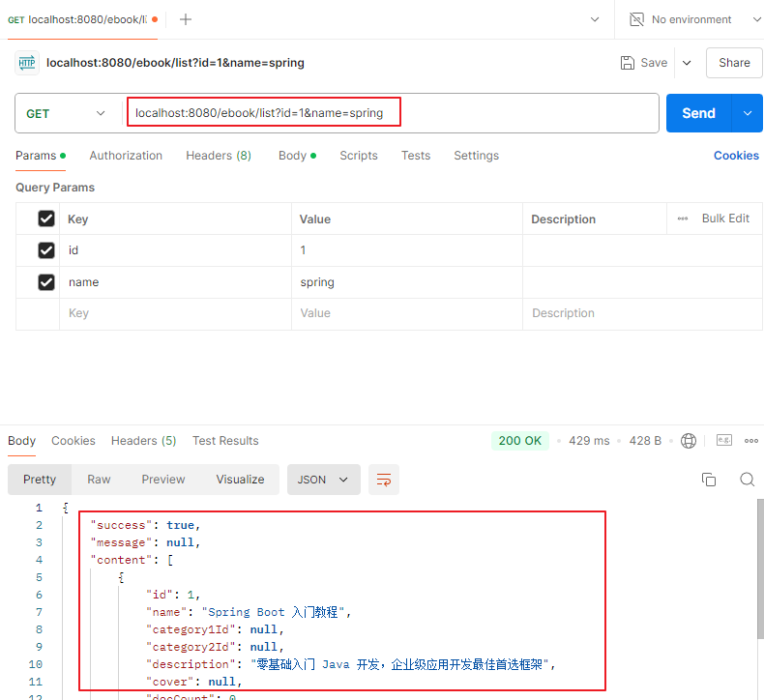Select the Pretty view mode

[40, 480]
